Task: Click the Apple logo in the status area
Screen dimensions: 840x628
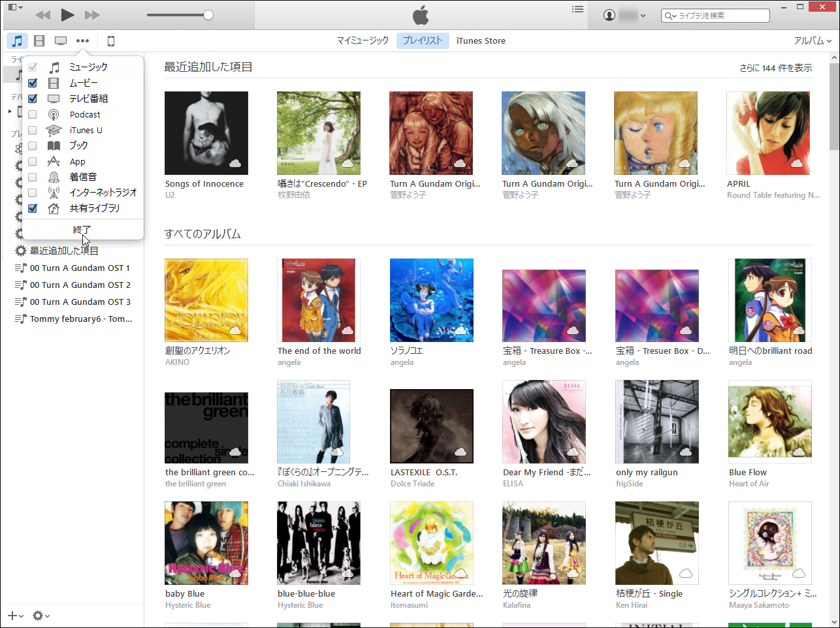Action: point(421,14)
